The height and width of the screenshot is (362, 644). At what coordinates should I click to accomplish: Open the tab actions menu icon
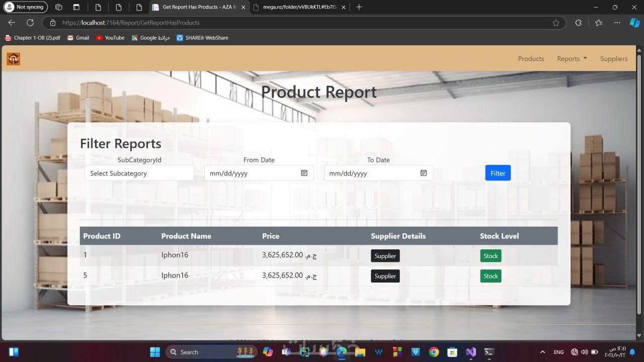pos(76,7)
